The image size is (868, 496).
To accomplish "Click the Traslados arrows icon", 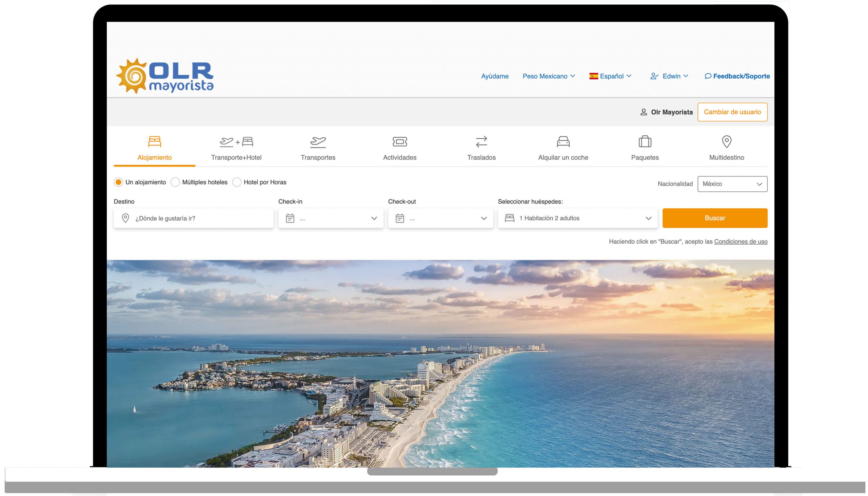I will 481,141.
